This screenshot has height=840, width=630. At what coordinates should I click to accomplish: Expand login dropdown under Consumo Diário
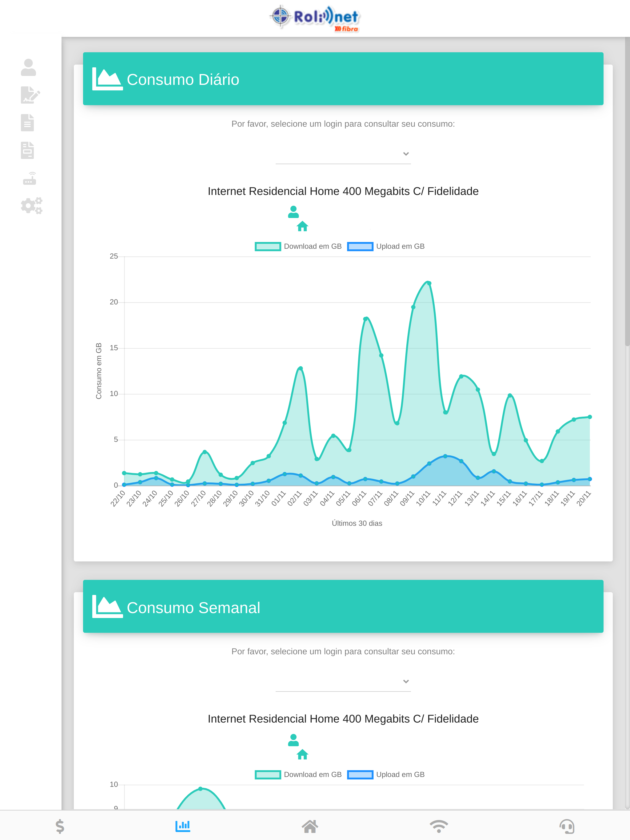[x=343, y=154]
